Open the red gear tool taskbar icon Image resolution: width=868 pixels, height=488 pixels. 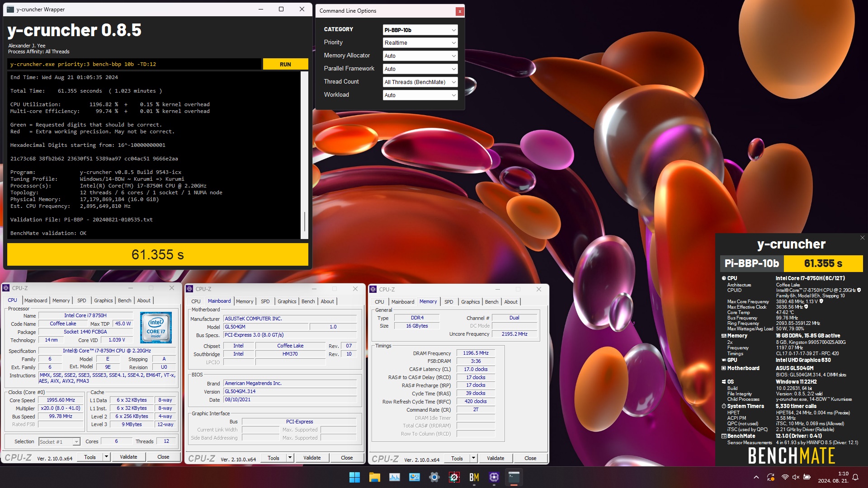[x=454, y=477]
